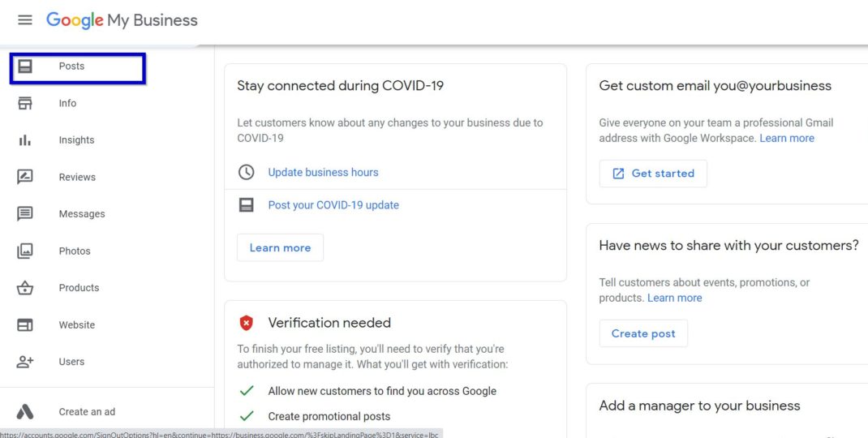Screen dimensions: 868x438
Task: Open Users in the sidebar
Action: click(x=71, y=362)
